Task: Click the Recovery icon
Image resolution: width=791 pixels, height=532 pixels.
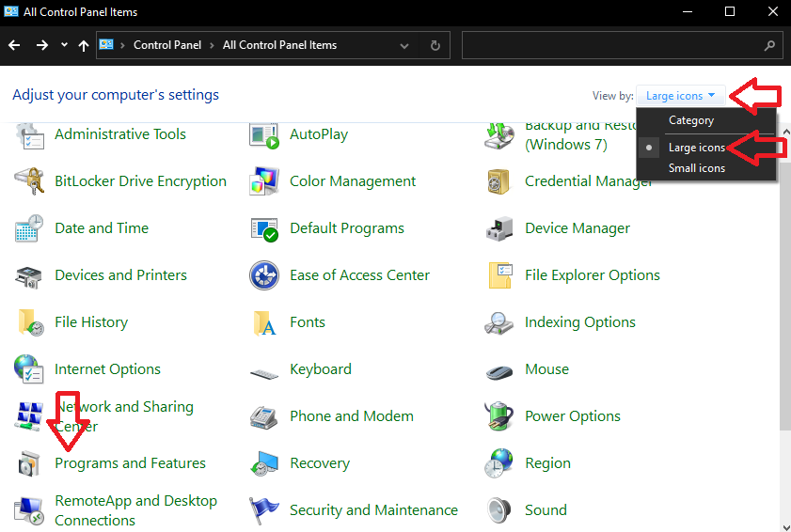Action: 264,463
